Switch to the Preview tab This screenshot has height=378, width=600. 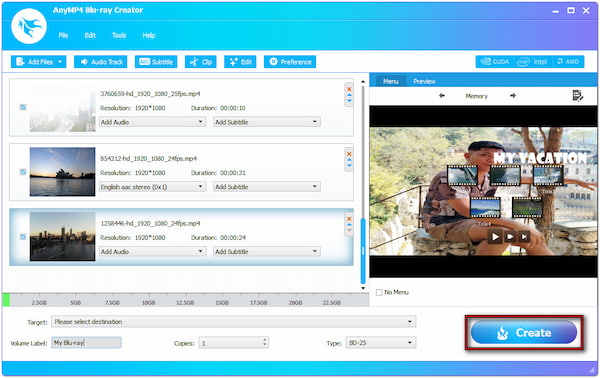pyautogui.click(x=424, y=81)
